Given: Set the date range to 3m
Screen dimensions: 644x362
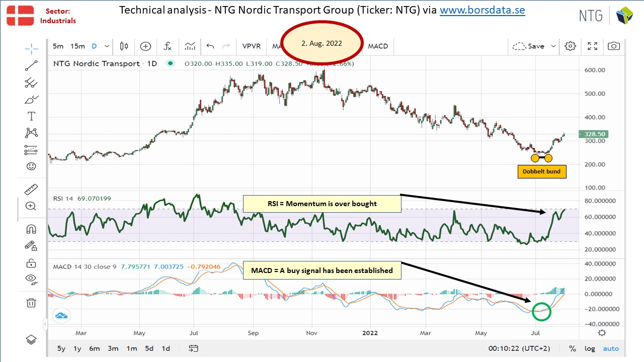Looking at the screenshot, I should click(113, 348).
